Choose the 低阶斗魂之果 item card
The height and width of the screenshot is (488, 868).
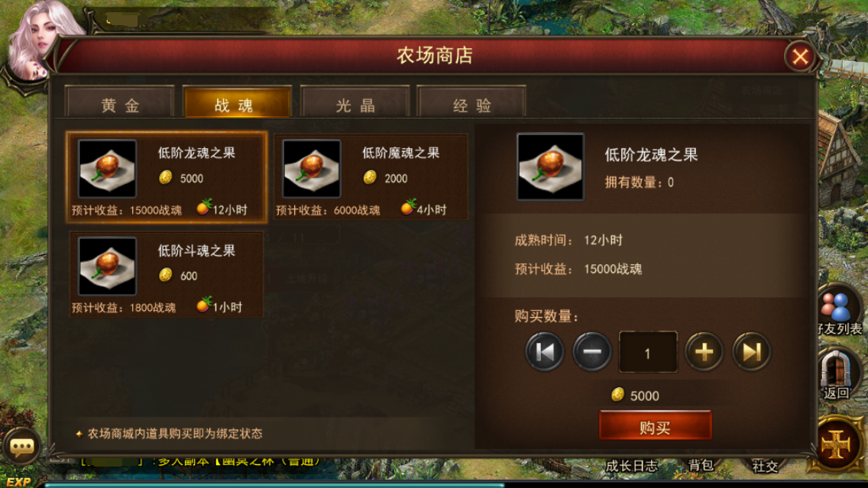tap(166, 274)
